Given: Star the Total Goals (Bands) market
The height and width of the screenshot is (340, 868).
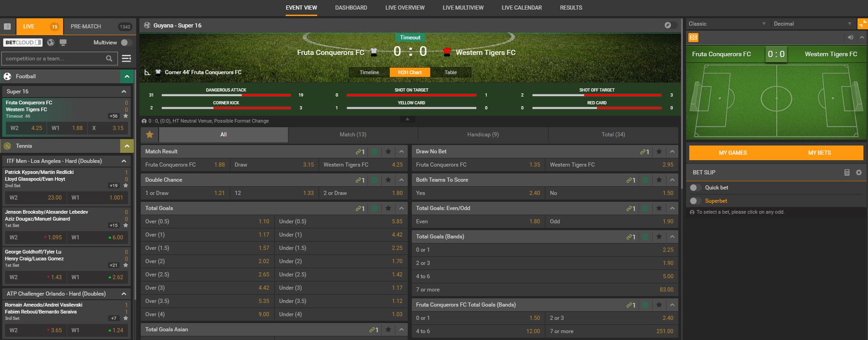Looking at the screenshot, I should [659, 237].
